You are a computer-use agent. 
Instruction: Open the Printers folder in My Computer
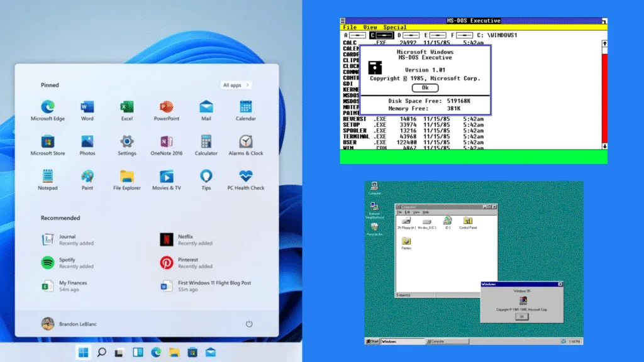point(406,241)
